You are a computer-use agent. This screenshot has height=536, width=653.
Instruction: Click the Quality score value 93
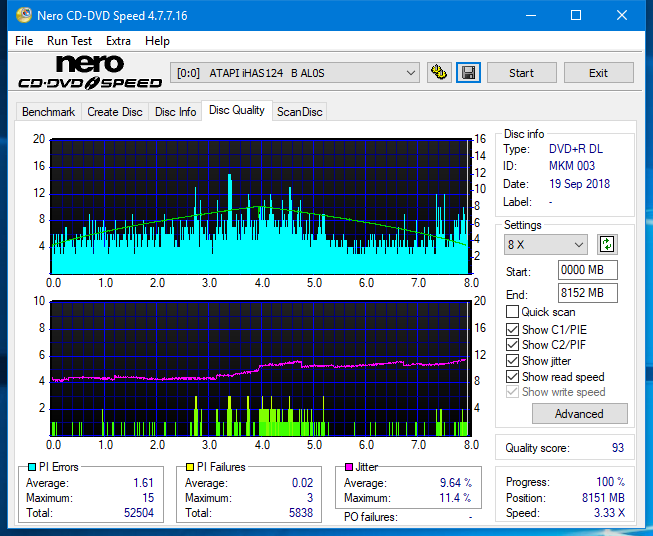(618, 448)
